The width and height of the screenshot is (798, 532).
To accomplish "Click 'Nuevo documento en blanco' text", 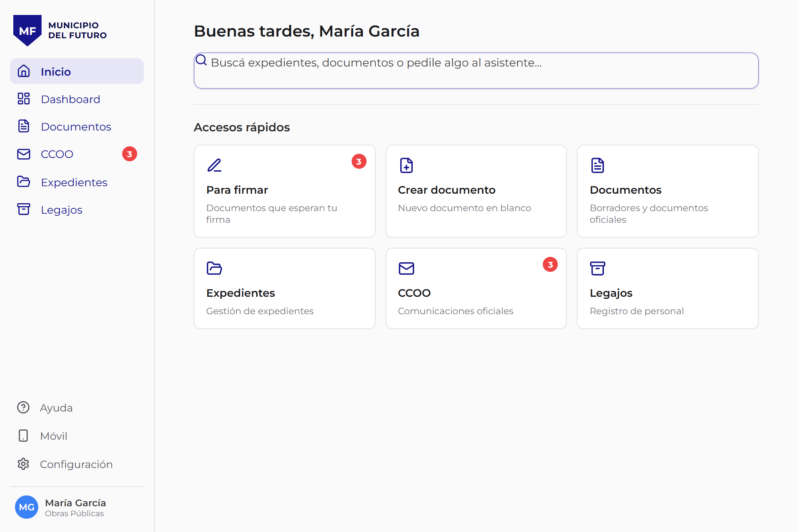I will pos(464,208).
